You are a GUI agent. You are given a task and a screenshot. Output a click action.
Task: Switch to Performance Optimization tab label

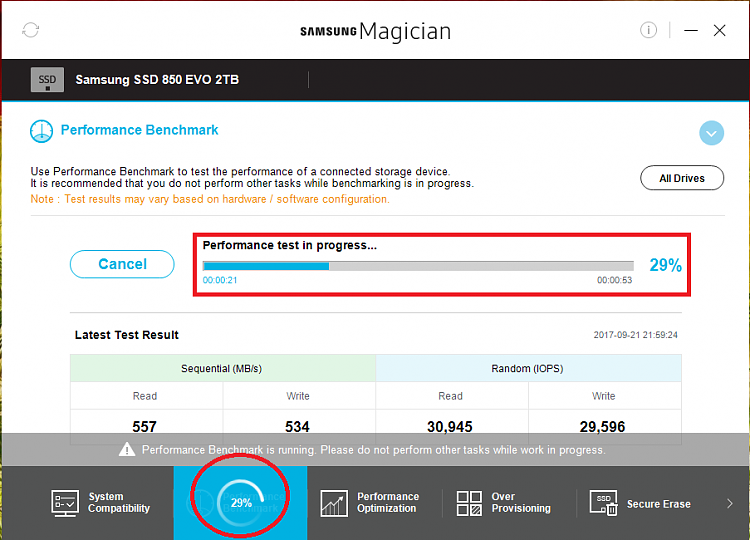coord(388,503)
